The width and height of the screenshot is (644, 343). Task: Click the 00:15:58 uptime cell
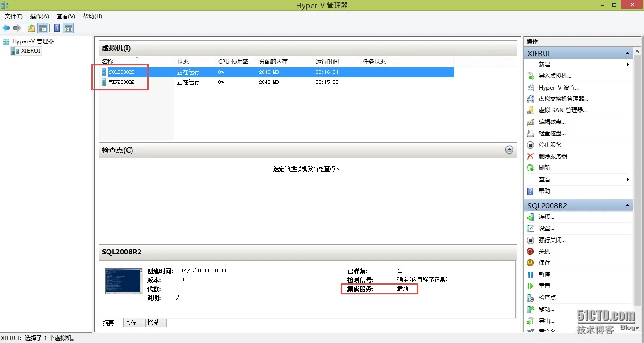pyautogui.click(x=327, y=82)
